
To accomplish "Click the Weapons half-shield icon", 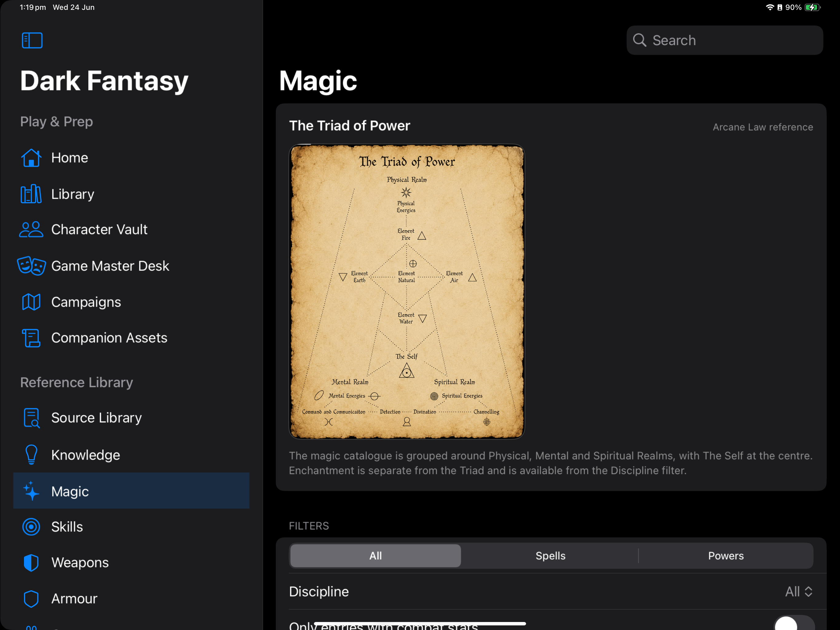I will [x=31, y=562].
